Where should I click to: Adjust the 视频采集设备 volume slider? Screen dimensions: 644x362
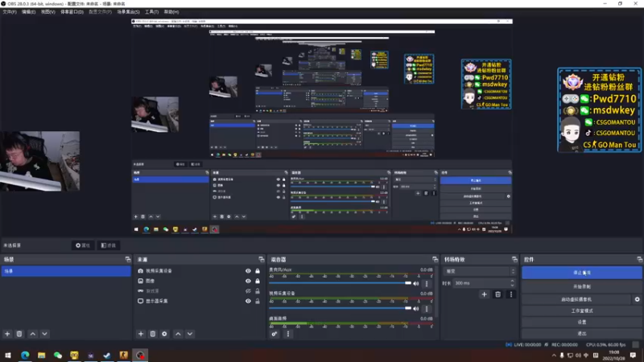point(340,308)
